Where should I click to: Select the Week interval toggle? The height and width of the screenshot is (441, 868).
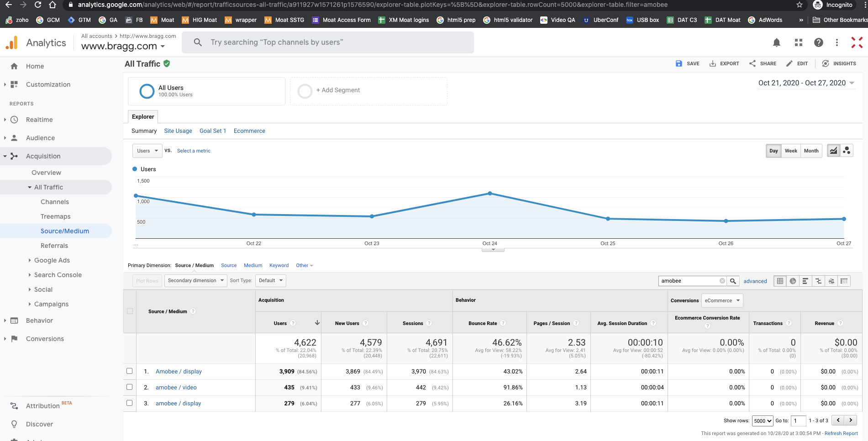coord(791,151)
